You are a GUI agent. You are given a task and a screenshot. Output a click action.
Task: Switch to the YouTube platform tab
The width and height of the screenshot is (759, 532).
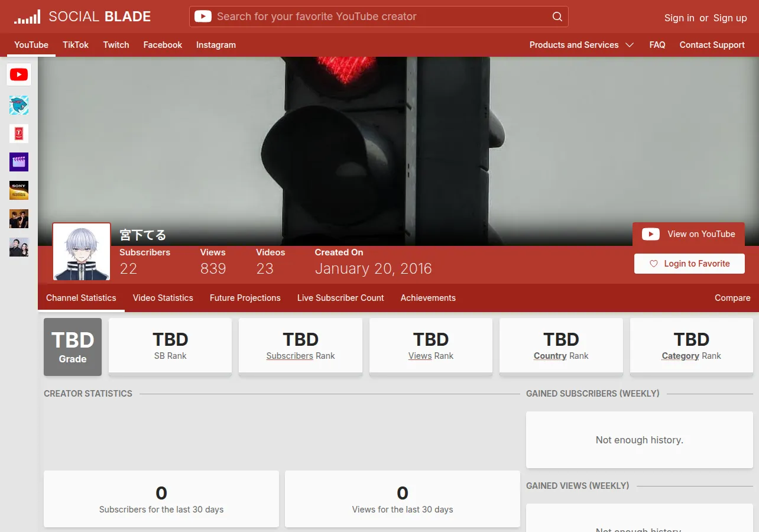click(31, 45)
